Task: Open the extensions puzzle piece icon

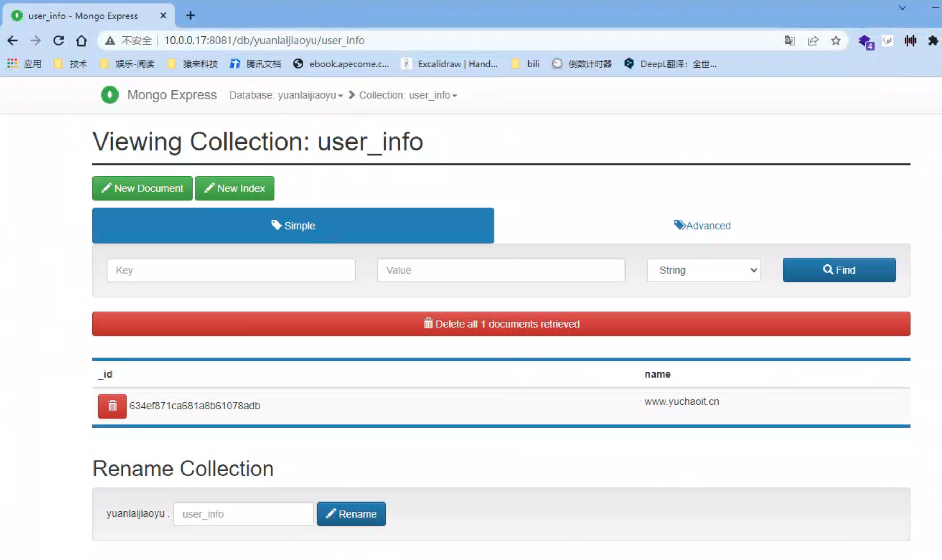Action: pyautogui.click(x=932, y=40)
